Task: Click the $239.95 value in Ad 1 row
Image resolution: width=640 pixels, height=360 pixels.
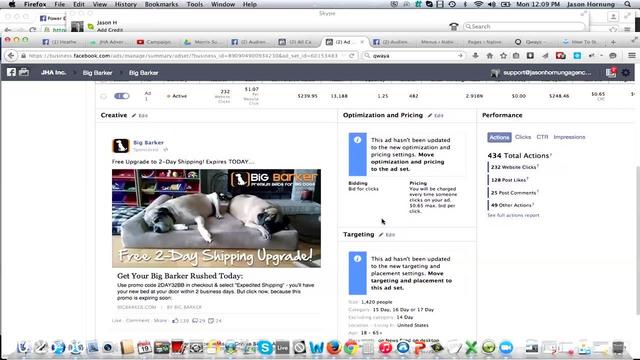Action: 307,96
